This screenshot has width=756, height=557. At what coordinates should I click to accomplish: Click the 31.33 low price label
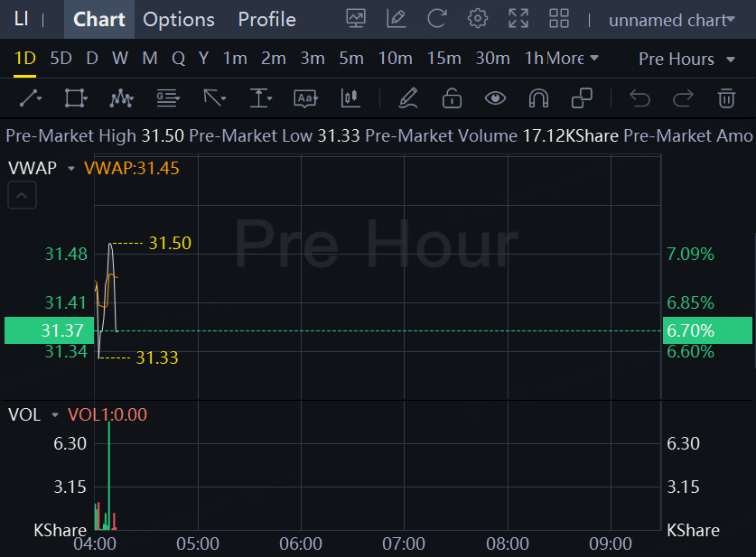157,357
